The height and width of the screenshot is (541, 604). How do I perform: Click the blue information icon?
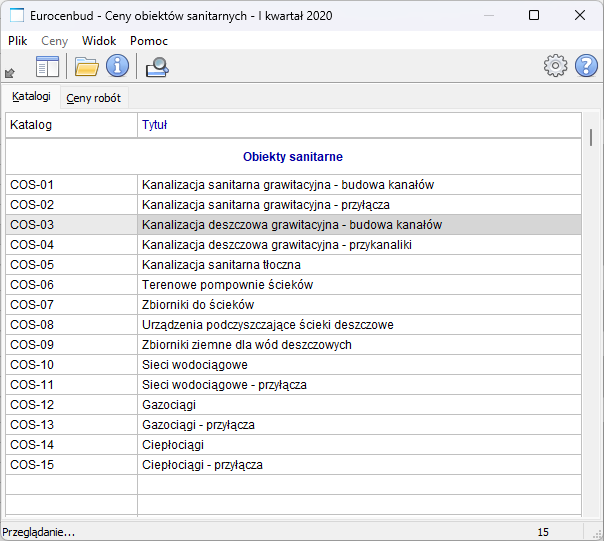pyautogui.click(x=118, y=67)
